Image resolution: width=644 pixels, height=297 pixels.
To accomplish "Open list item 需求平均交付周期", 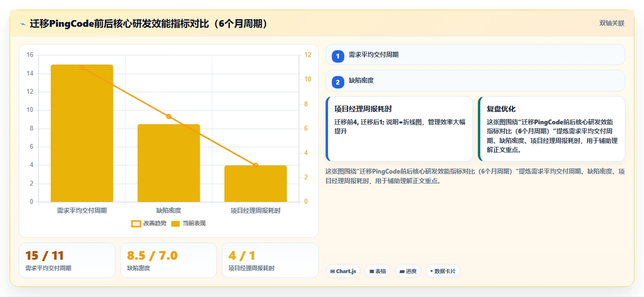I will tap(475, 55).
